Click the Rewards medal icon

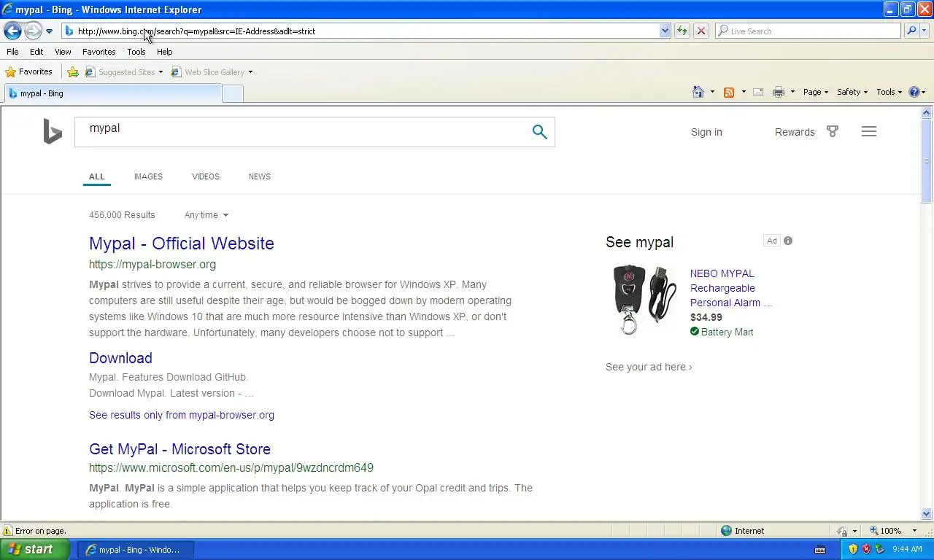pyautogui.click(x=833, y=131)
